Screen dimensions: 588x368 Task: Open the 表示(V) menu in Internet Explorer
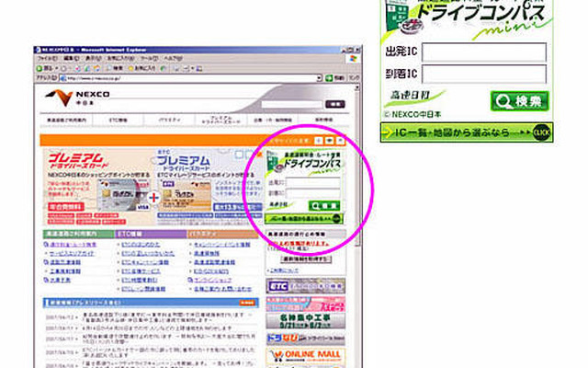coord(93,59)
